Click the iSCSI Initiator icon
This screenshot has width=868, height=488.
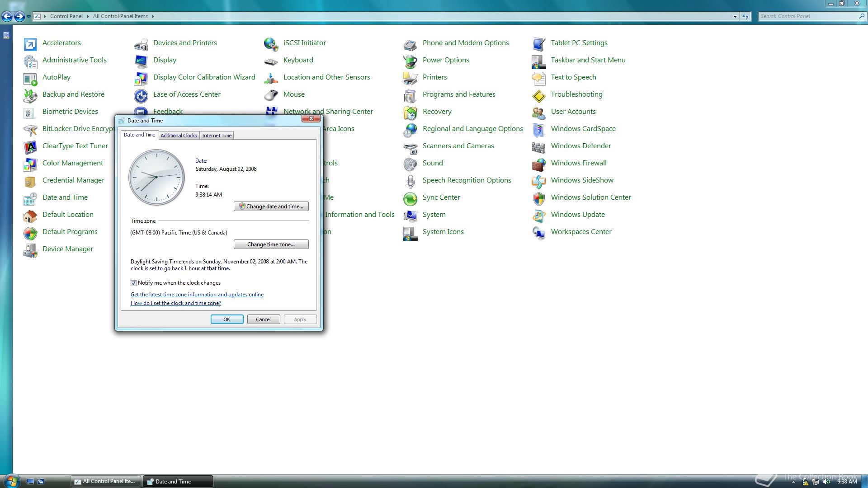(x=271, y=43)
